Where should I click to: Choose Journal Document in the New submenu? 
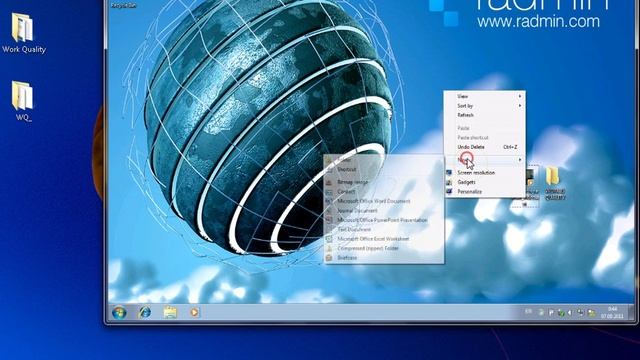384,211
